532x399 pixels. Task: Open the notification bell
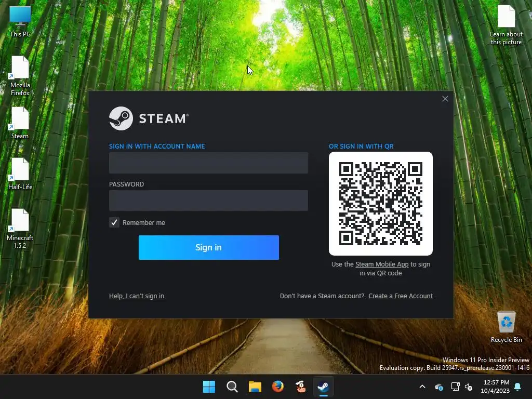518,387
